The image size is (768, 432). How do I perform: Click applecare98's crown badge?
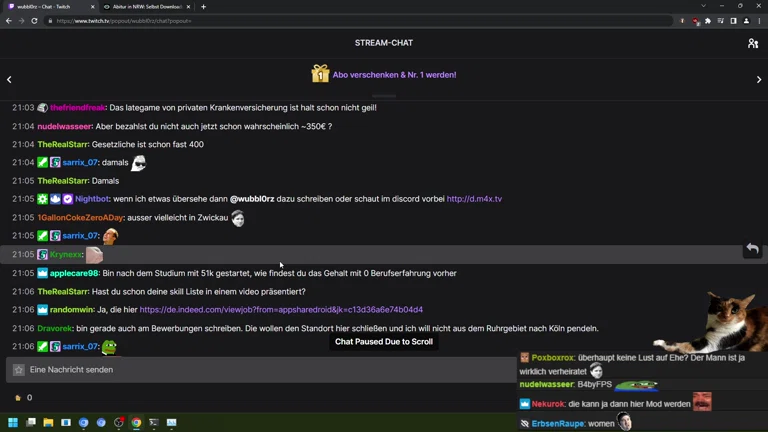click(43, 273)
